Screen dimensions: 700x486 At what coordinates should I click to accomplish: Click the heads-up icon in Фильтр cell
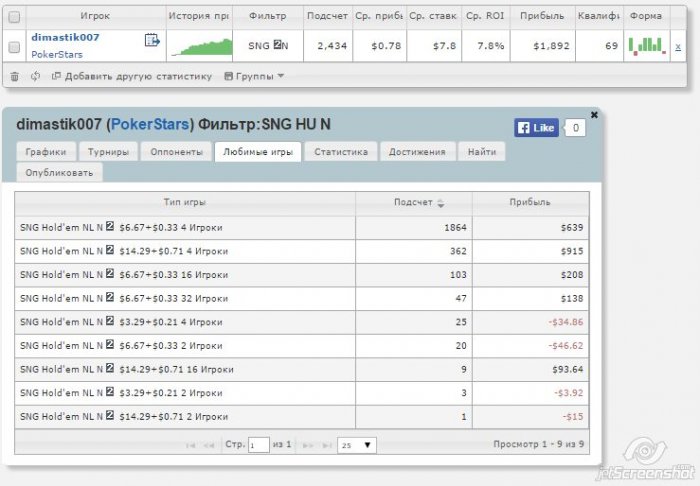(x=277, y=45)
